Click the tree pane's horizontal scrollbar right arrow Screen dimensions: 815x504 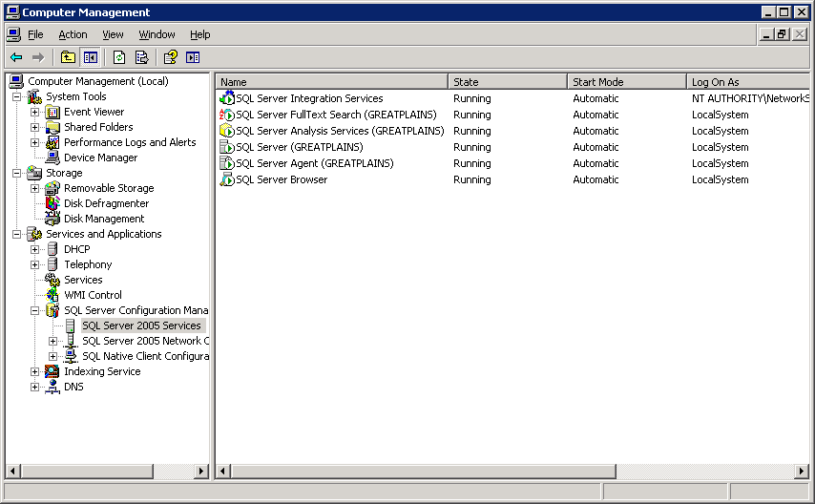[x=201, y=472]
